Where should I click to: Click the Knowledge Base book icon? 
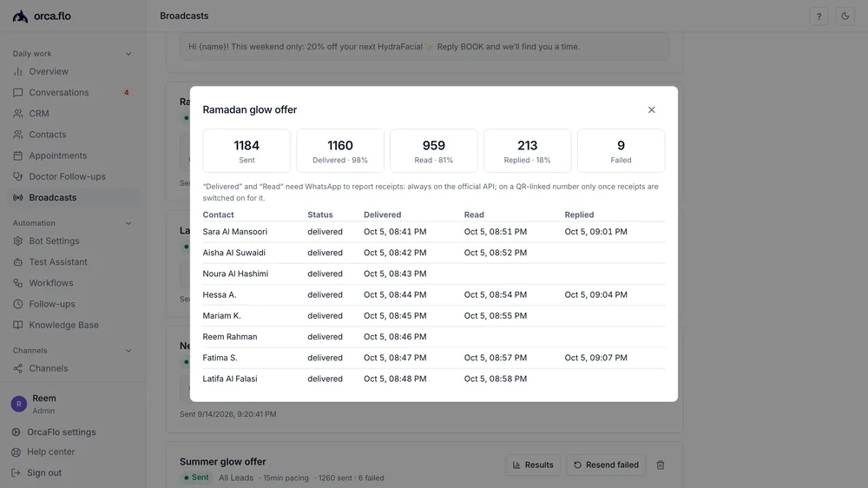[x=18, y=325]
